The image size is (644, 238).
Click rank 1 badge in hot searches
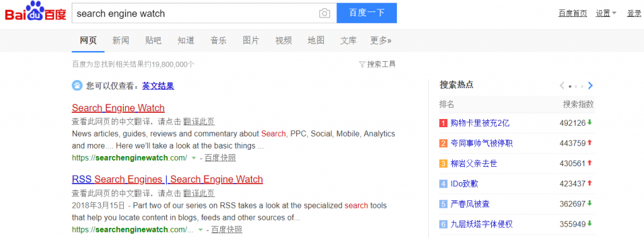point(443,123)
